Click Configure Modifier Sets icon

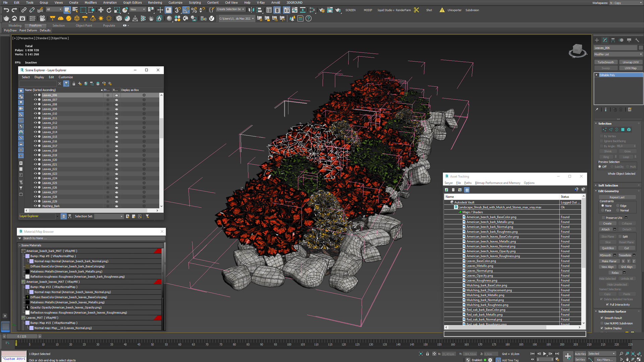[630, 110]
